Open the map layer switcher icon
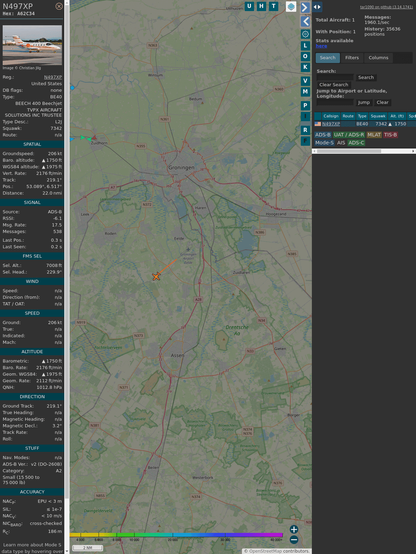 [291, 6]
